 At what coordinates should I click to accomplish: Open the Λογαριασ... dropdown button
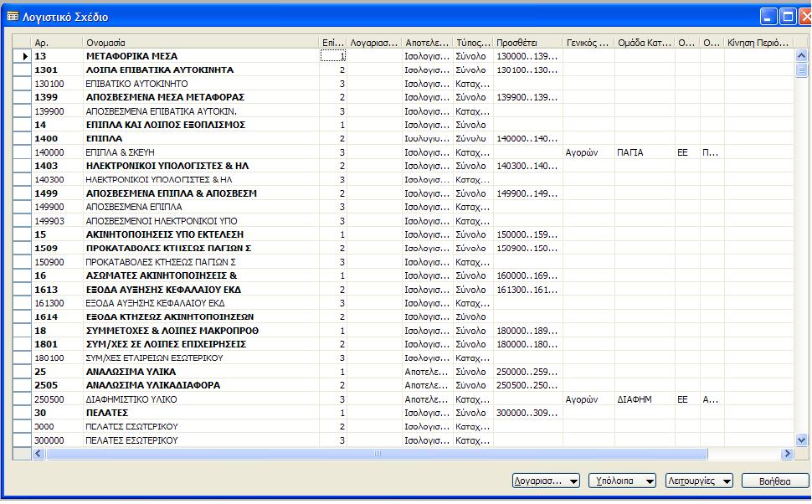pyautogui.click(x=546, y=481)
